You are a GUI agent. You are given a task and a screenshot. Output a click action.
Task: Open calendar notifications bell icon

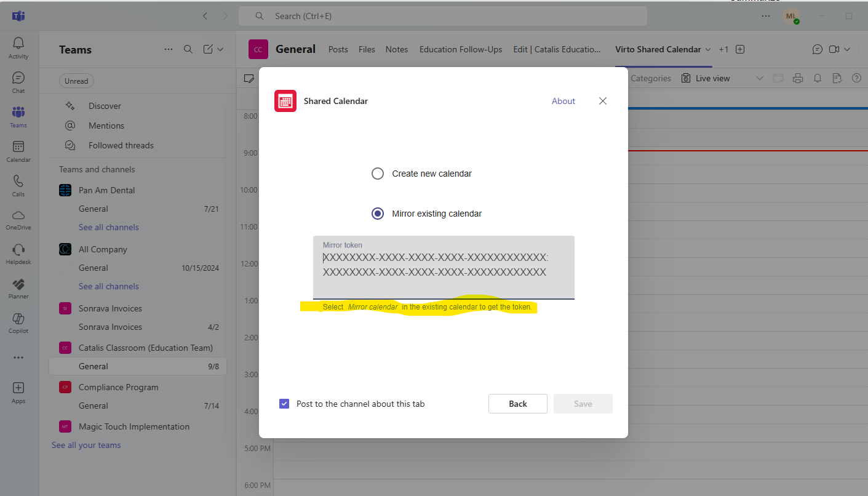tap(818, 78)
